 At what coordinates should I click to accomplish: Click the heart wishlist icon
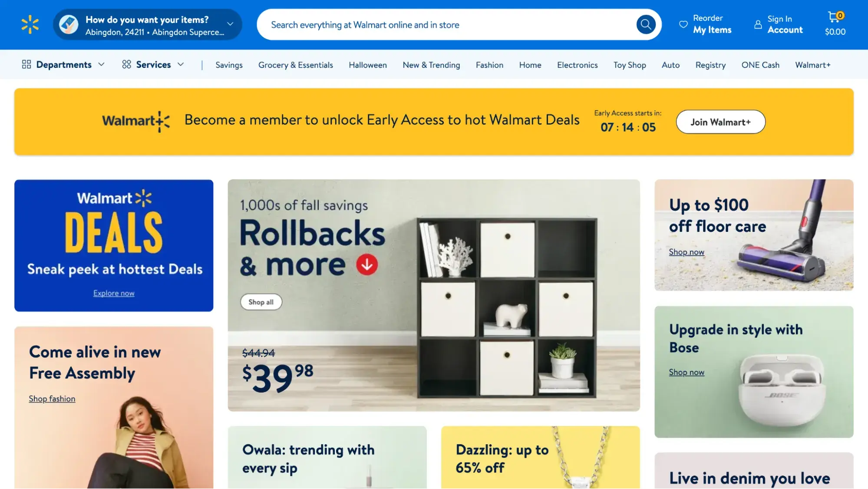(683, 24)
